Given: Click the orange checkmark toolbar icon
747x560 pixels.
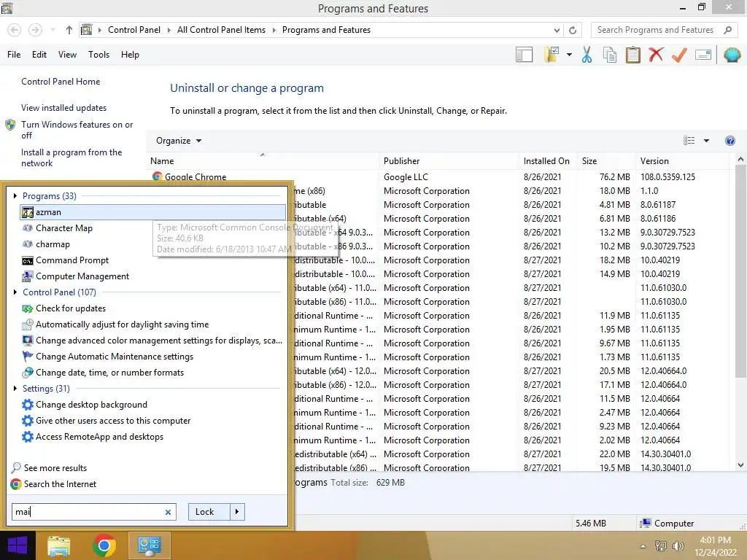Looking at the screenshot, I should (679, 55).
